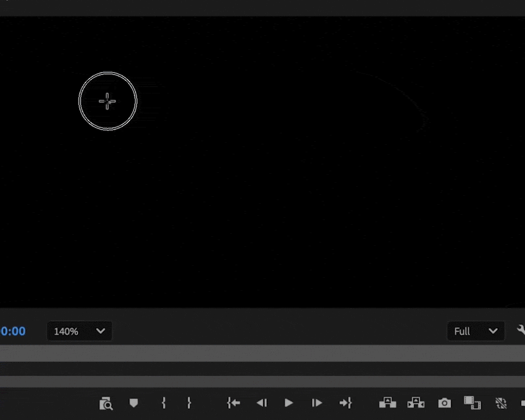The width and height of the screenshot is (525, 420).
Task: Click the magnifier-over-frame icon in the transport bar
Action: [x=106, y=403]
